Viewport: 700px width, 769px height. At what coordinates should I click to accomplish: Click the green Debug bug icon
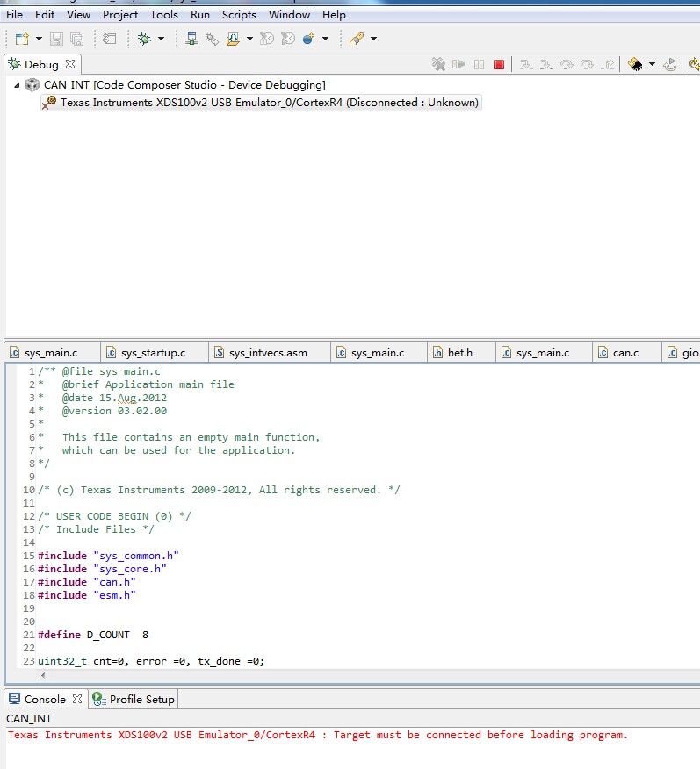(145, 39)
